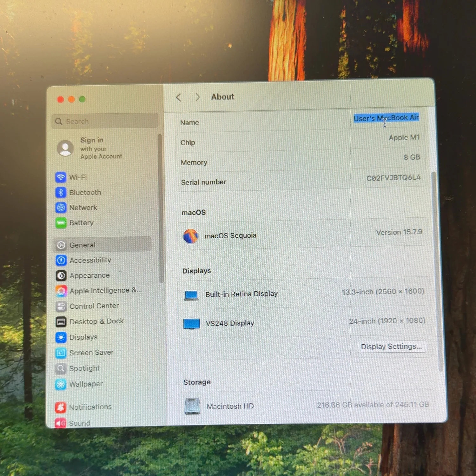The height and width of the screenshot is (476, 476).
Task: Open Apple Intelligence icon
Action: point(61,291)
